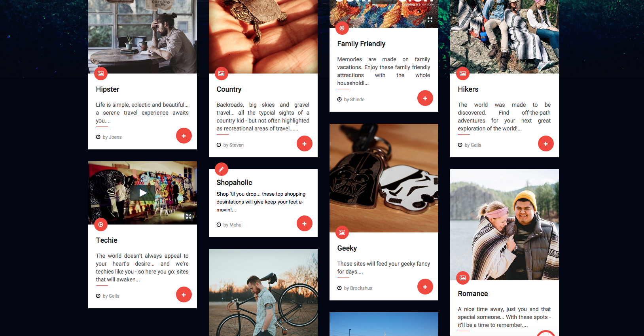Play the Techie graffiti video
This screenshot has height=336, width=644.
[x=143, y=193]
